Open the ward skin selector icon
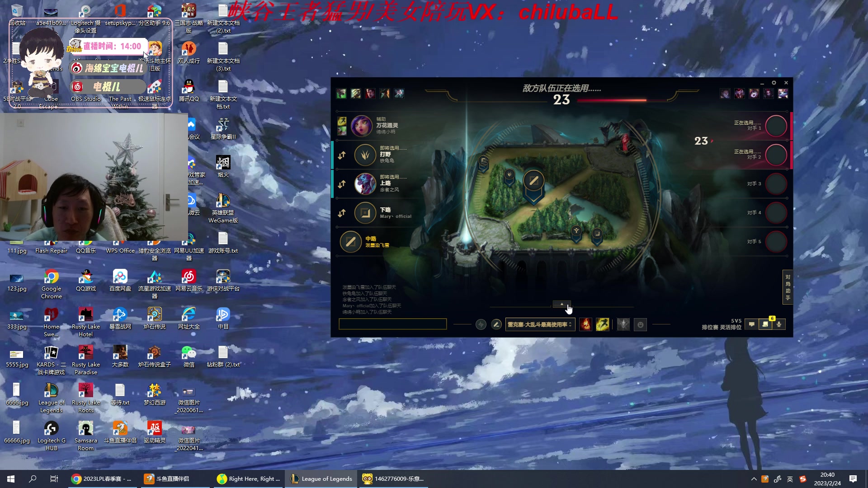 623,324
